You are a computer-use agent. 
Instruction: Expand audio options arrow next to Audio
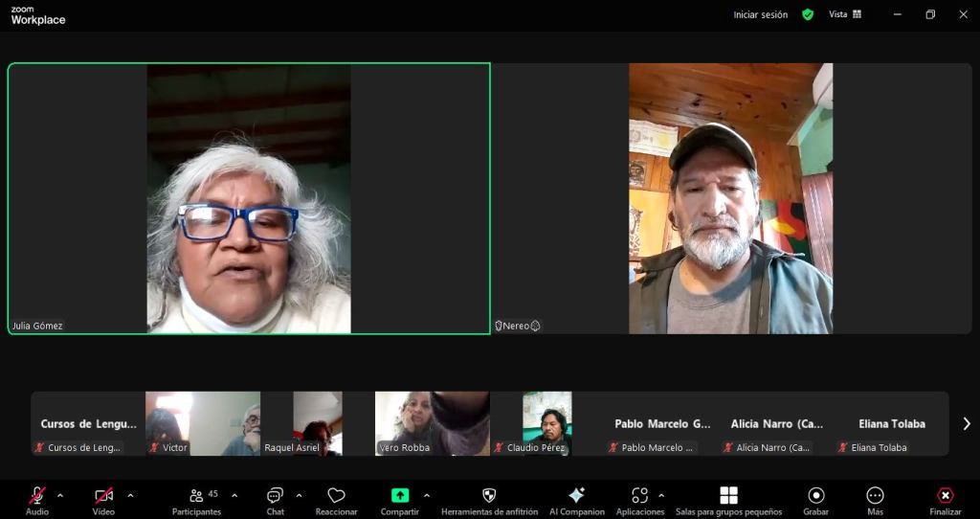click(60, 495)
